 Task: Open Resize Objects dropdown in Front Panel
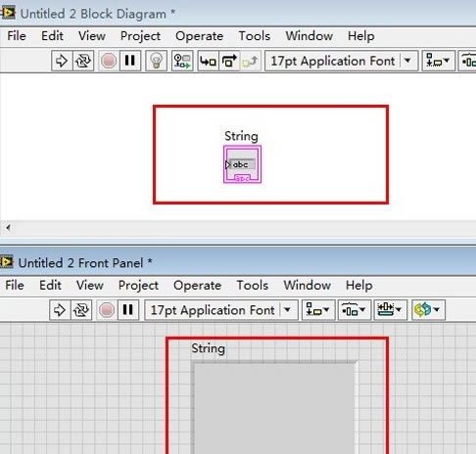[x=390, y=310]
